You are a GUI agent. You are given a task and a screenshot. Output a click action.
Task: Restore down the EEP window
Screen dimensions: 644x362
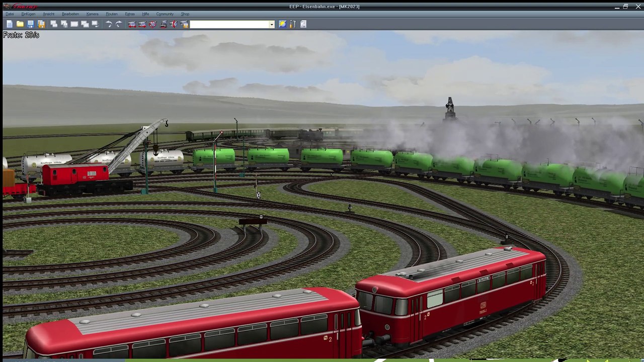pos(625,7)
